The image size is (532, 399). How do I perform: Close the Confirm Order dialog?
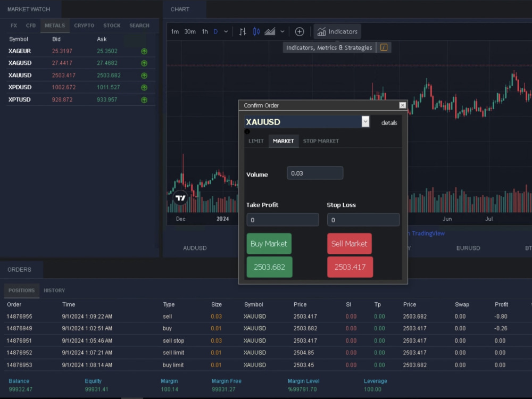(x=402, y=105)
